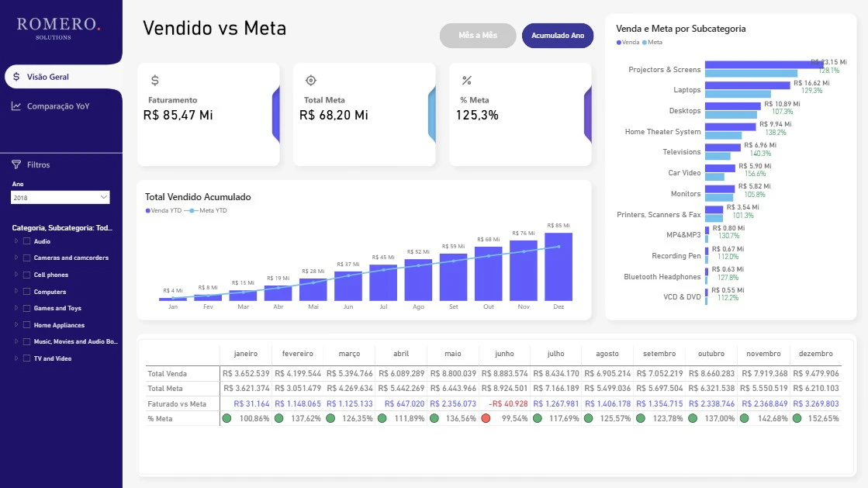868x488 pixels.
Task: Click the dollar icon beside Visão Geral
Action: [16, 77]
